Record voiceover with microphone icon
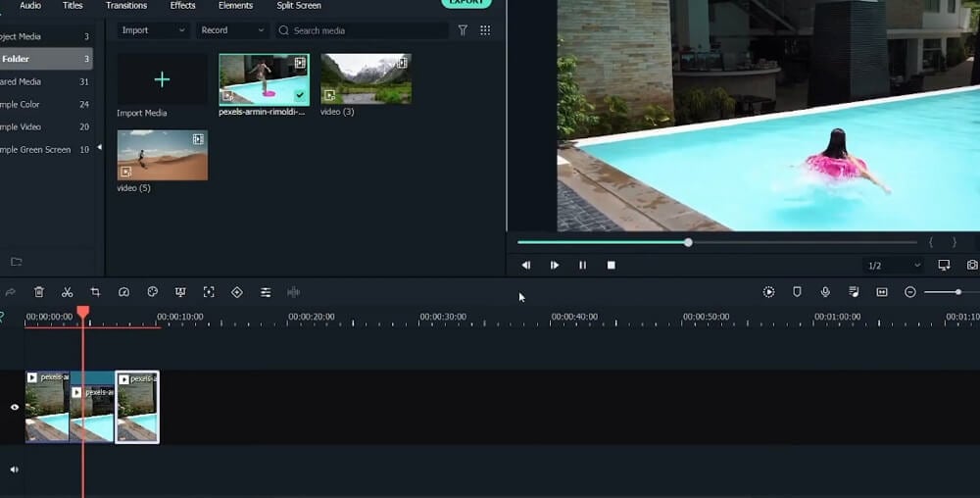 coord(825,292)
